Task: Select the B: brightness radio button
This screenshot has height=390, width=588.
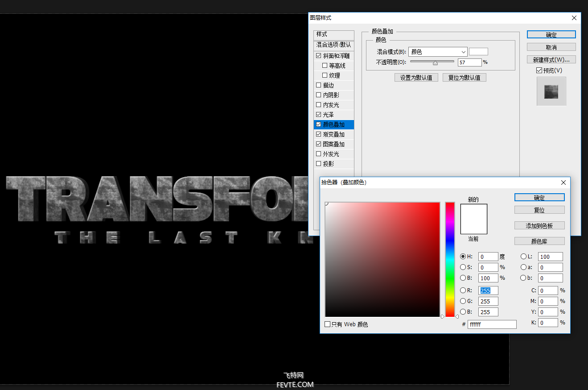Action: (x=463, y=278)
